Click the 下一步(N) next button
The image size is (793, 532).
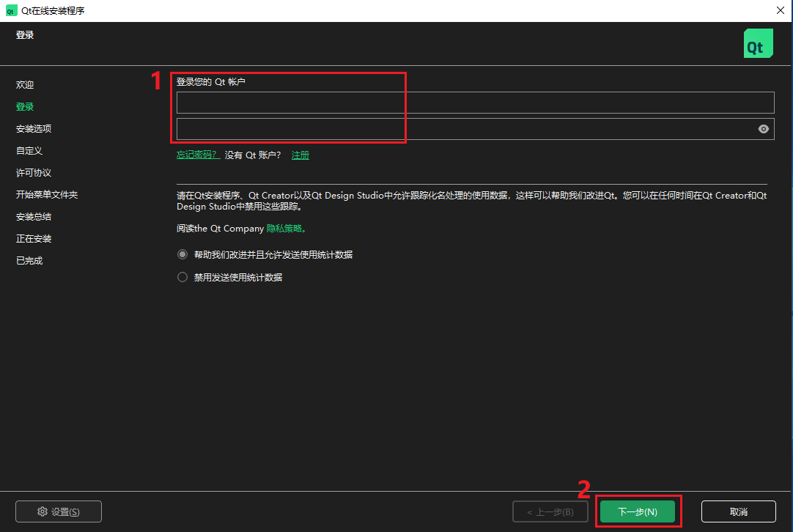coord(638,511)
